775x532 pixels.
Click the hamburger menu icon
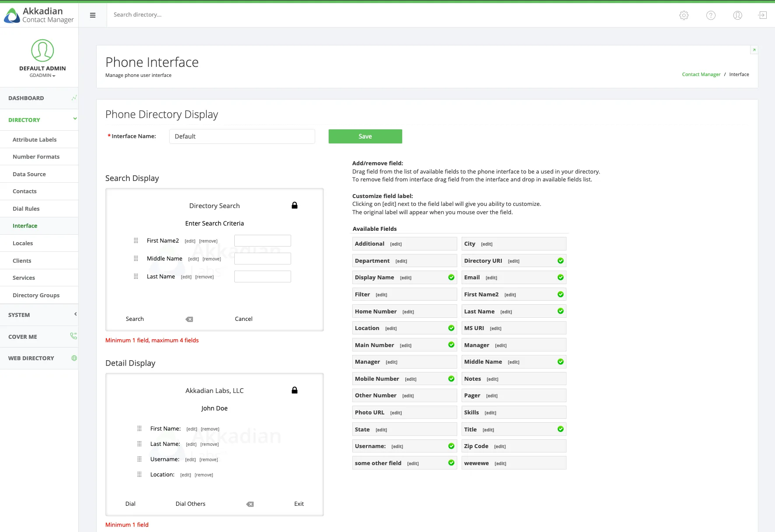pyautogui.click(x=93, y=15)
